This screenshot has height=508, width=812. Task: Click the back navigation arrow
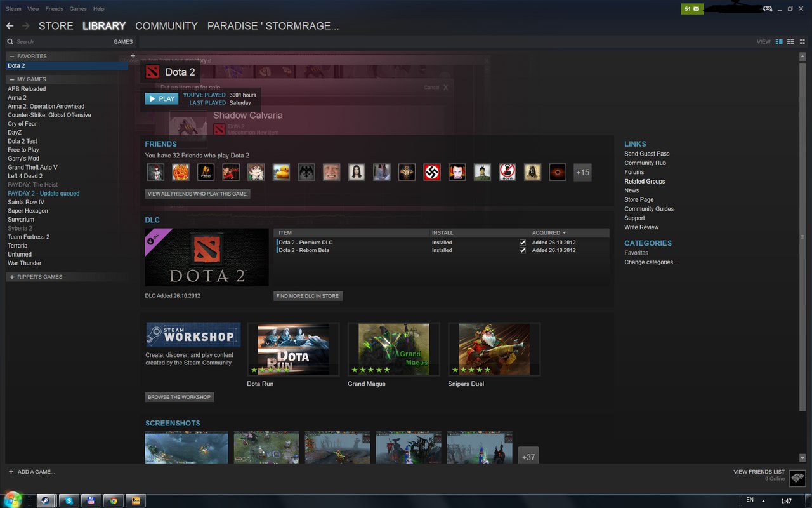pyautogui.click(x=10, y=26)
